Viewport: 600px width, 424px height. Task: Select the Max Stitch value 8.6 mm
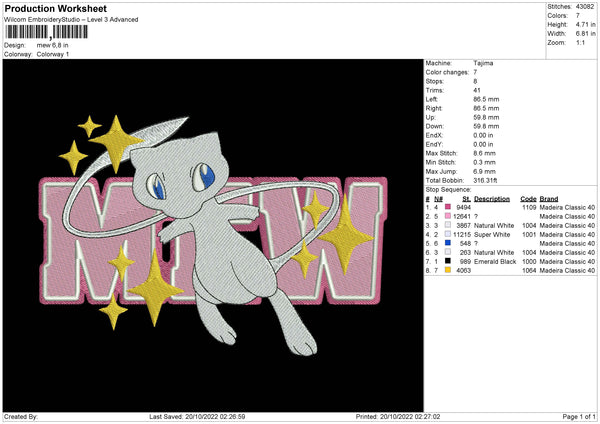(x=484, y=153)
